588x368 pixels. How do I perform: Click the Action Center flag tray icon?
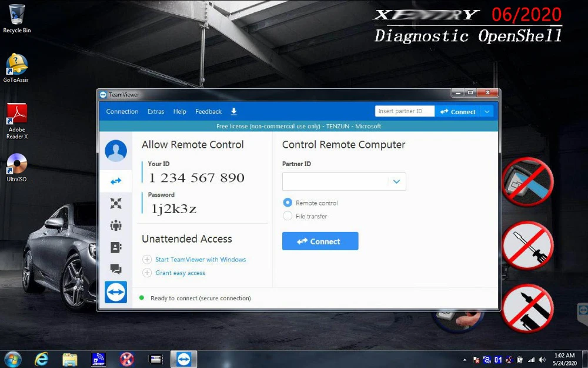[x=476, y=360]
